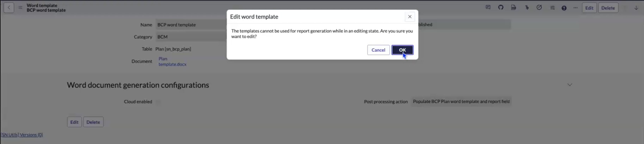Open personalize form sliders icon
The image size is (644, 144).
552,8
